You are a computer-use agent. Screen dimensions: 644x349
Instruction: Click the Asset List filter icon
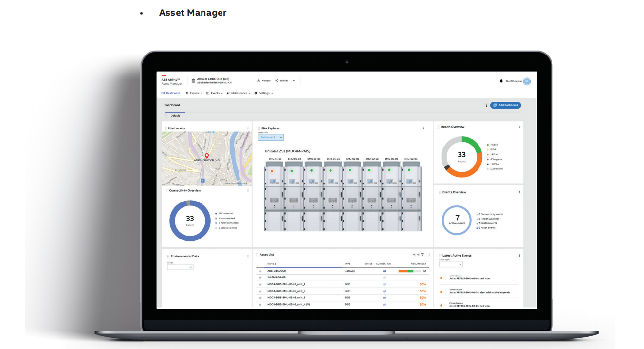[x=423, y=255]
